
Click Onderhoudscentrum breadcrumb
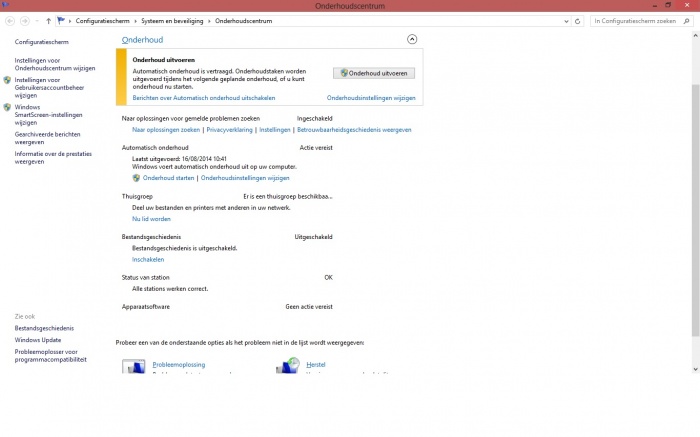pyautogui.click(x=243, y=21)
